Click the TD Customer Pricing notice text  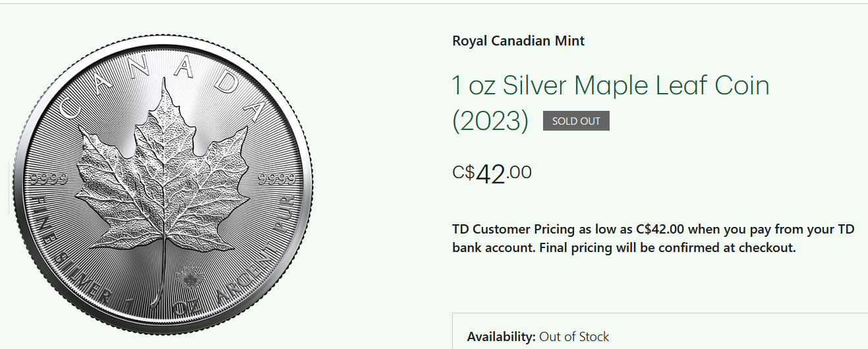click(652, 230)
